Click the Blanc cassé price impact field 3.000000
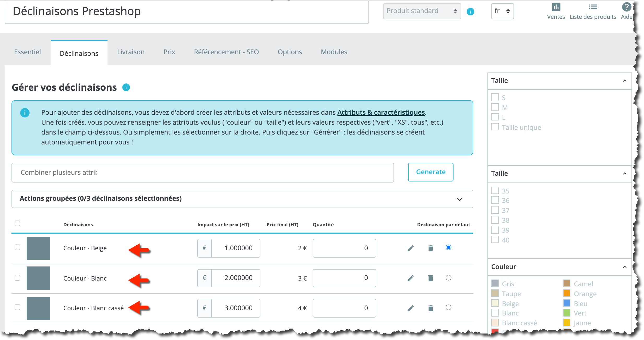 (x=236, y=308)
